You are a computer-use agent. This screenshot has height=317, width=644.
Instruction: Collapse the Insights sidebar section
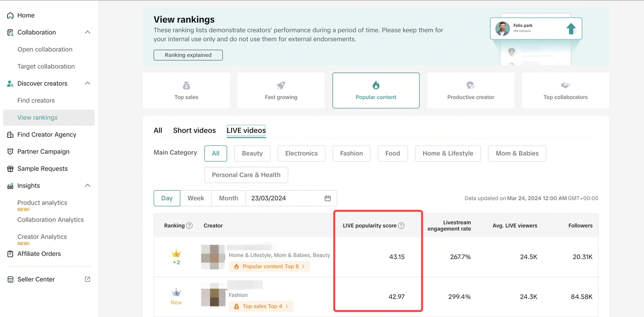pyautogui.click(x=87, y=186)
